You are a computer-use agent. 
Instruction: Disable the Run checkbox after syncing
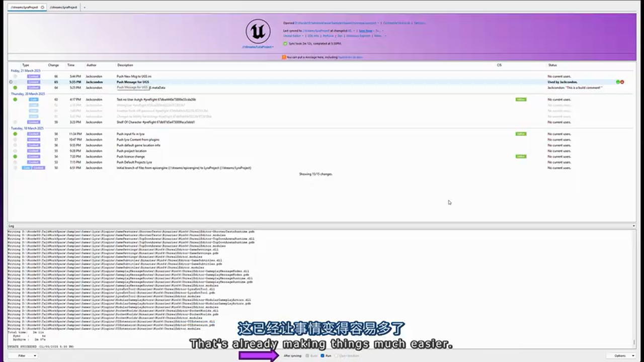(x=323, y=355)
